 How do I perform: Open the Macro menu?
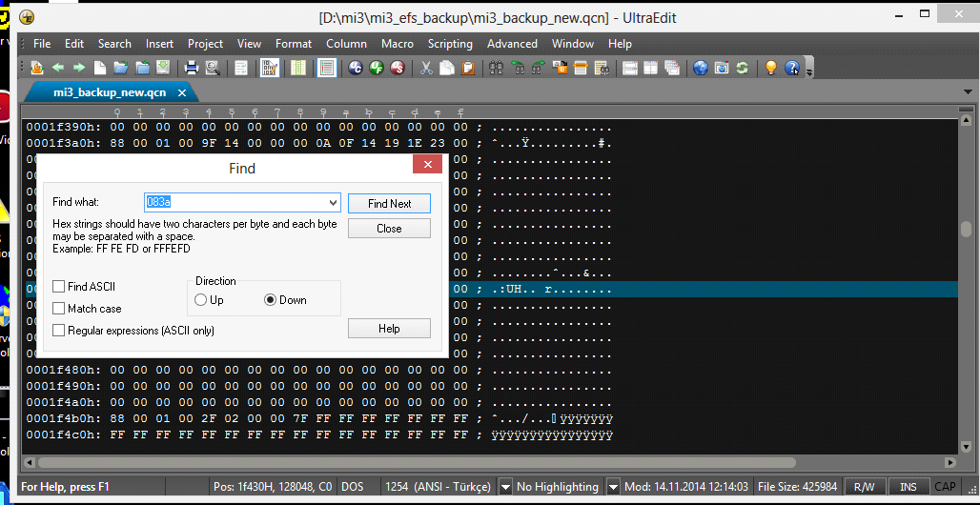click(x=397, y=44)
